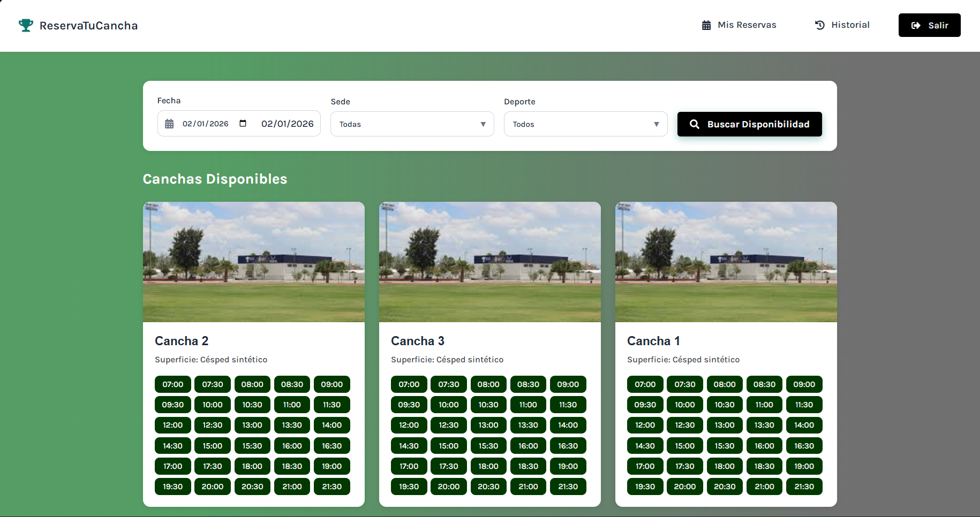Select the 07:00 slot on Cancha 2
The width and height of the screenshot is (980, 517).
coord(172,384)
